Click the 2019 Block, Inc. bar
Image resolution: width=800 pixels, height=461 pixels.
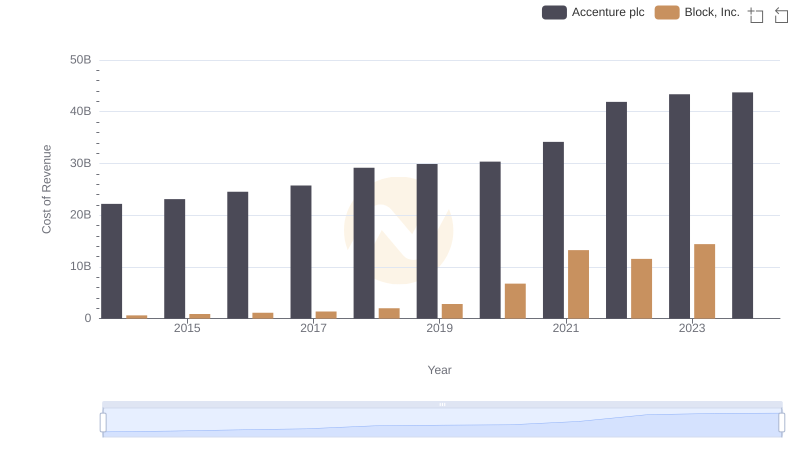pos(452,311)
